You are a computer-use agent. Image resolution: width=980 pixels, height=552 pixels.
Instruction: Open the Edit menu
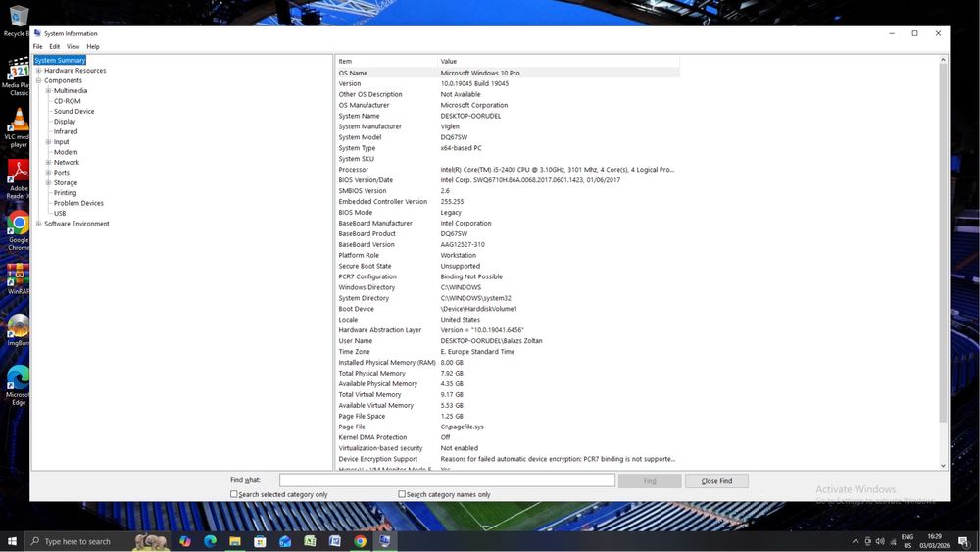54,46
